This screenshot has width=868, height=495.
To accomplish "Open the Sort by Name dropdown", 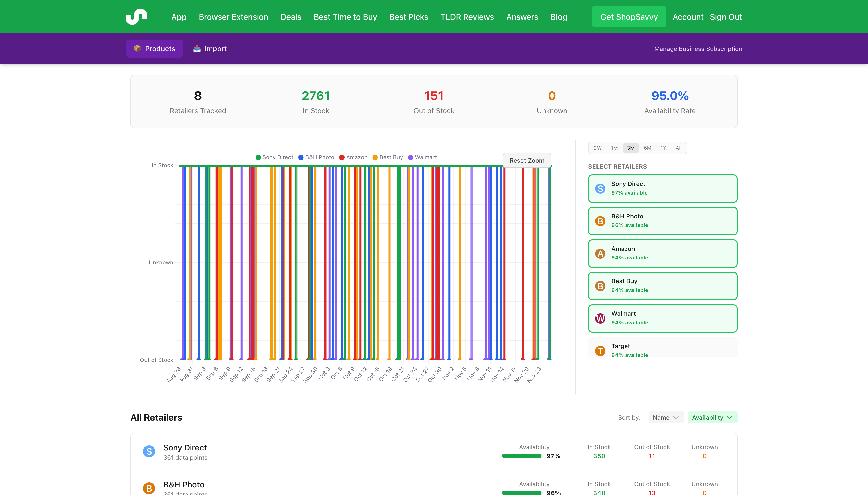I will point(665,417).
